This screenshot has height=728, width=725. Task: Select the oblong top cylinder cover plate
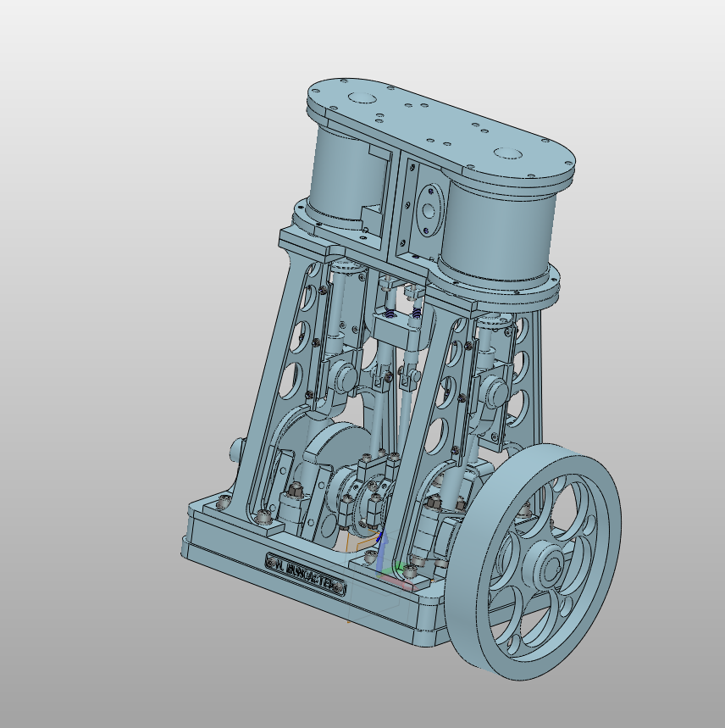coord(440,128)
